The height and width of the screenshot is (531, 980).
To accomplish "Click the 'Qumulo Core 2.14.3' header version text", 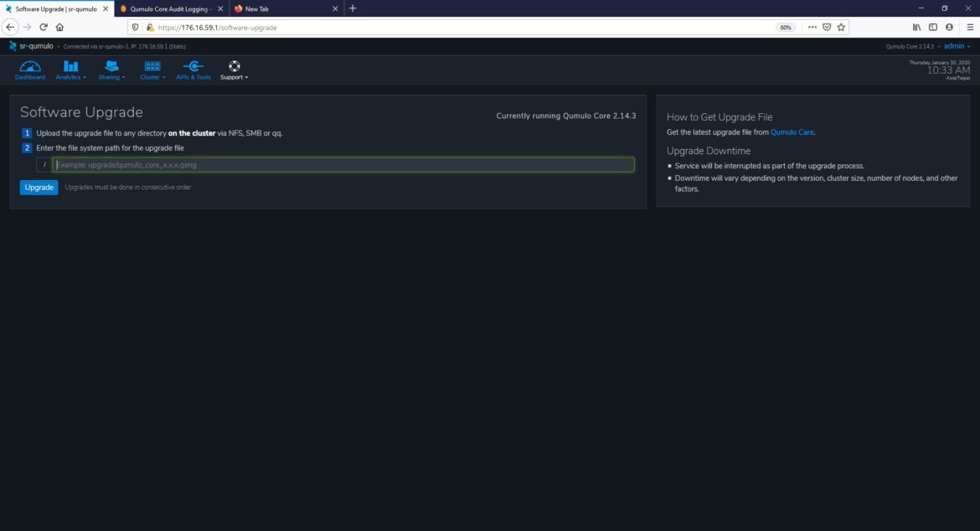I will coord(910,47).
